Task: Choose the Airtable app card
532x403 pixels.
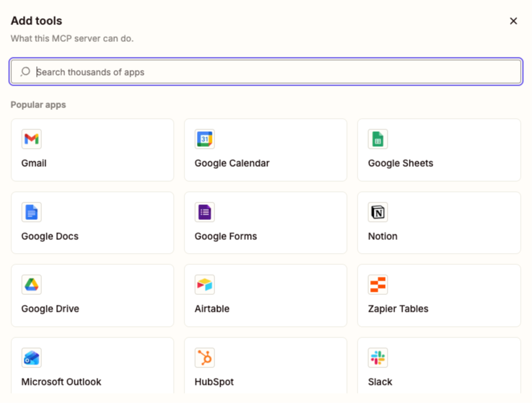Action: 265,296
